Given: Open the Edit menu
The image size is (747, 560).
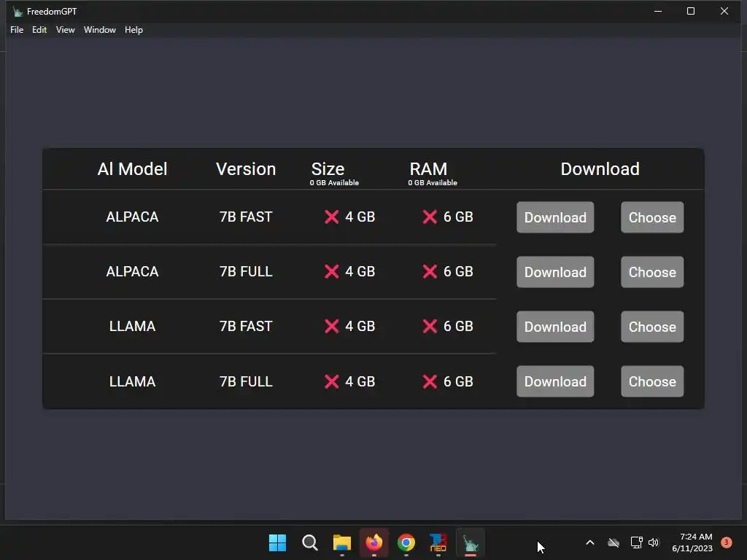Looking at the screenshot, I should [39, 29].
